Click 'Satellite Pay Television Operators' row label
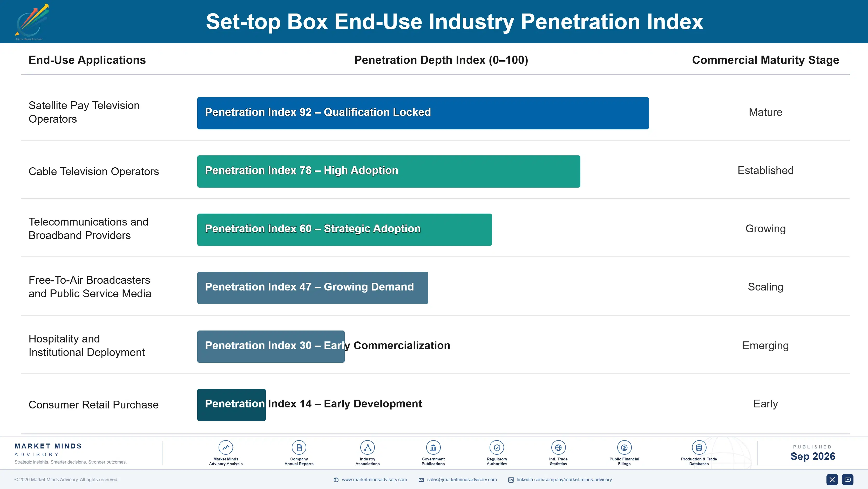The height and width of the screenshot is (489, 868). (x=84, y=112)
